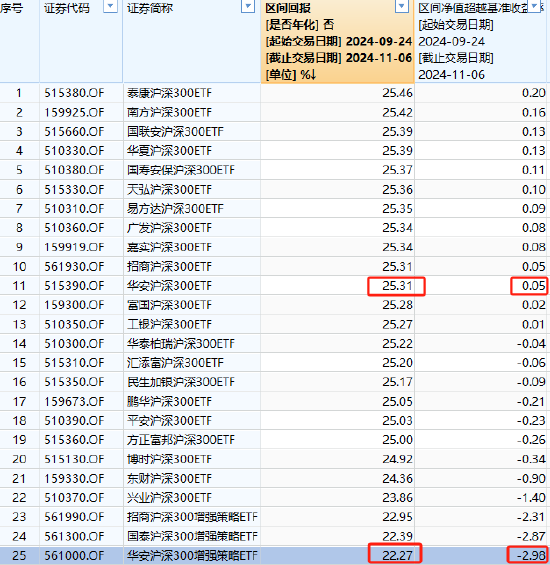The height and width of the screenshot is (565, 550).
Task: Select code cell 510380.OF
Action: [74, 170]
